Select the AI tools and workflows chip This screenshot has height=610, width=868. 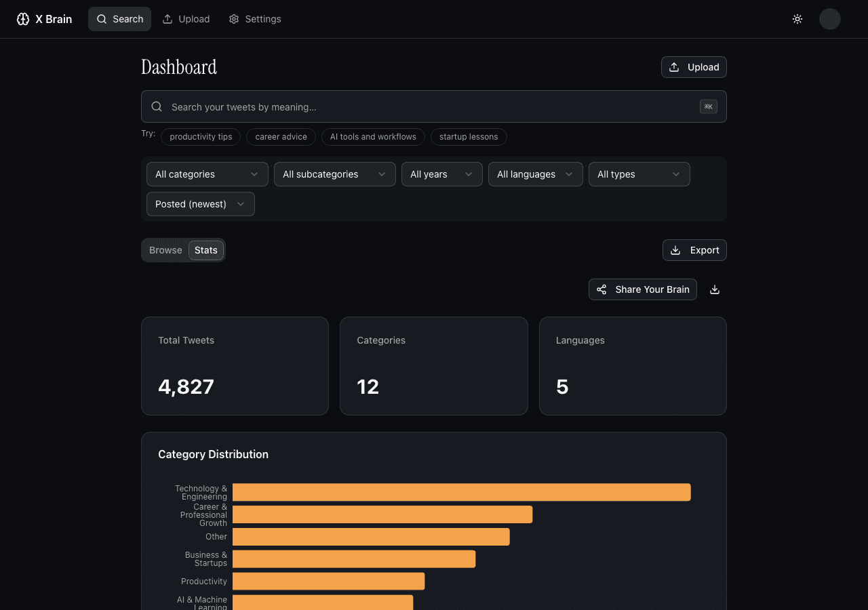(x=373, y=137)
